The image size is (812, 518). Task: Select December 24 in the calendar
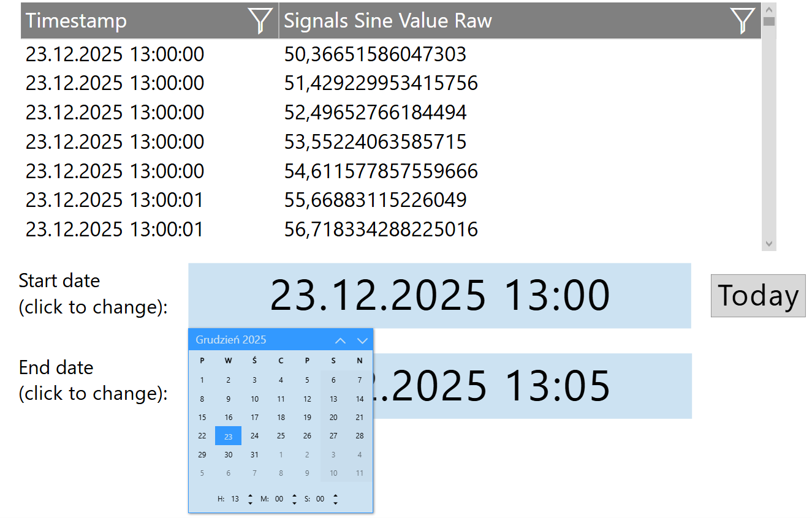(x=254, y=436)
